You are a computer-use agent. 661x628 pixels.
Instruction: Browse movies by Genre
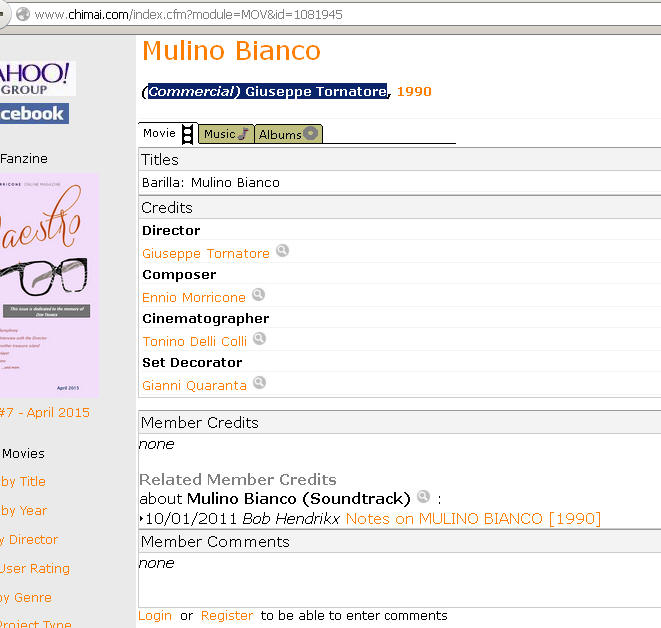click(x=26, y=598)
